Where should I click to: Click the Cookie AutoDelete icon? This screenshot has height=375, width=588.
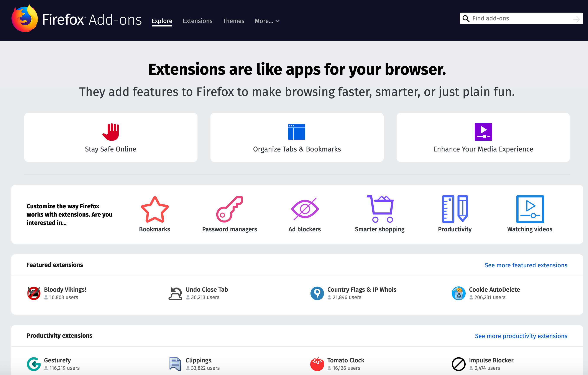click(459, 293)
